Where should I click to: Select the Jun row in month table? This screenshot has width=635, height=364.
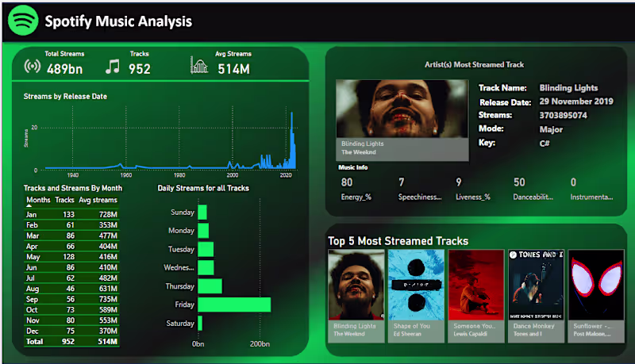71,267
